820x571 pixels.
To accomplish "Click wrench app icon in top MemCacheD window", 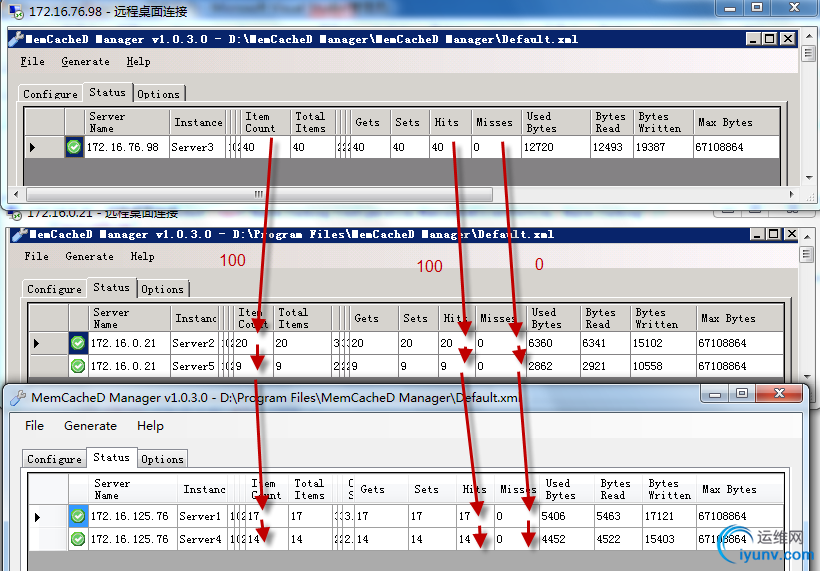I will coord(17,39).
